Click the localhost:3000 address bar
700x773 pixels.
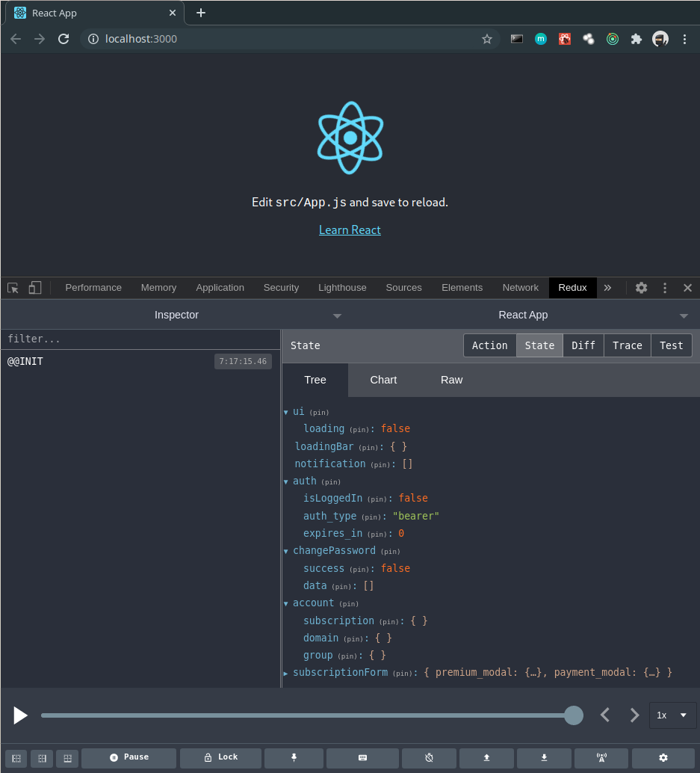pyautogui.click(x=290, y=39)
